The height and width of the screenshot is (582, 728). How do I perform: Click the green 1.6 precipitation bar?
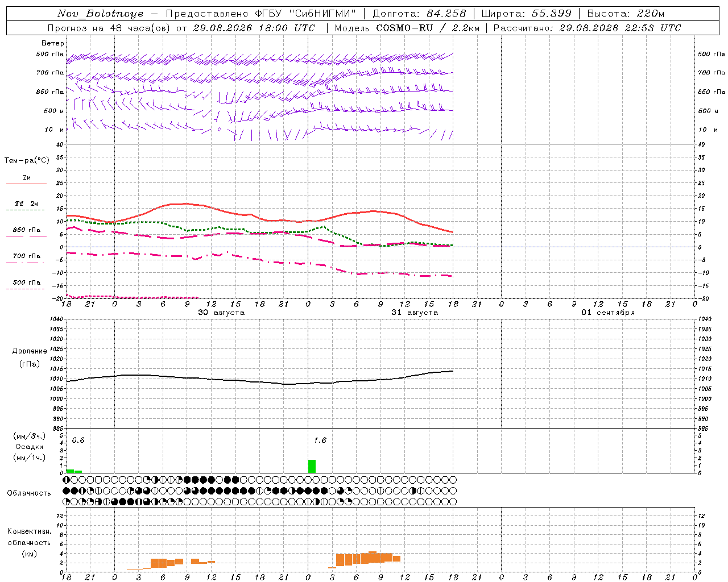312,466
